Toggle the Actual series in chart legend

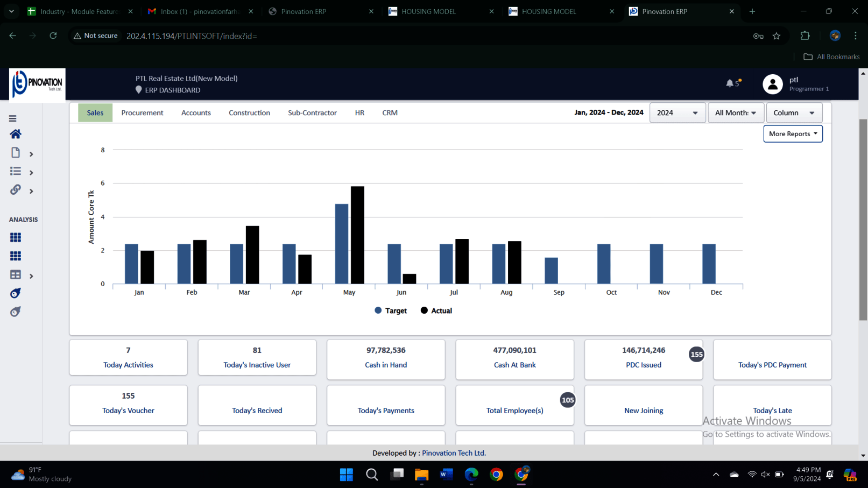[436, 310]
